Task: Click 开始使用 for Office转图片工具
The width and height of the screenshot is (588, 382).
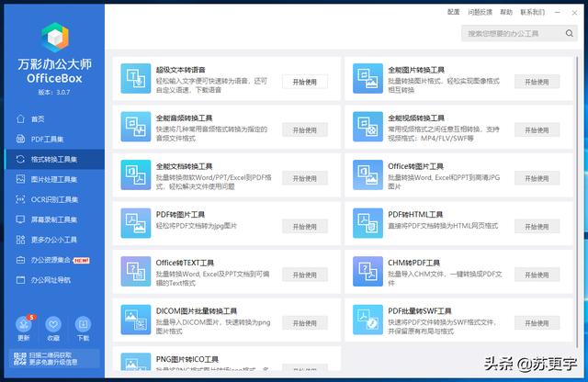Action: [537, 178]
